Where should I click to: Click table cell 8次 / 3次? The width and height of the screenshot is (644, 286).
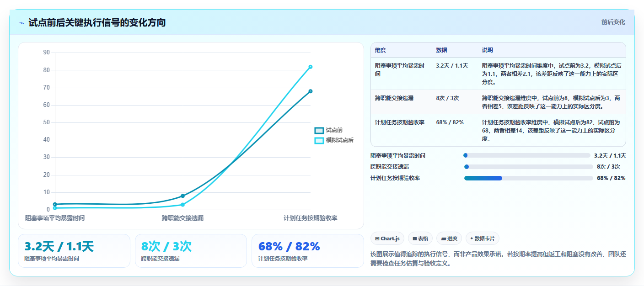455,102
